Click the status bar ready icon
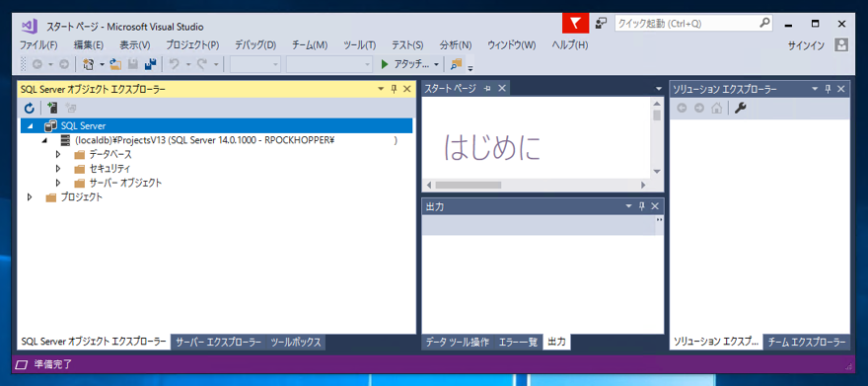 tap(22, 364)
